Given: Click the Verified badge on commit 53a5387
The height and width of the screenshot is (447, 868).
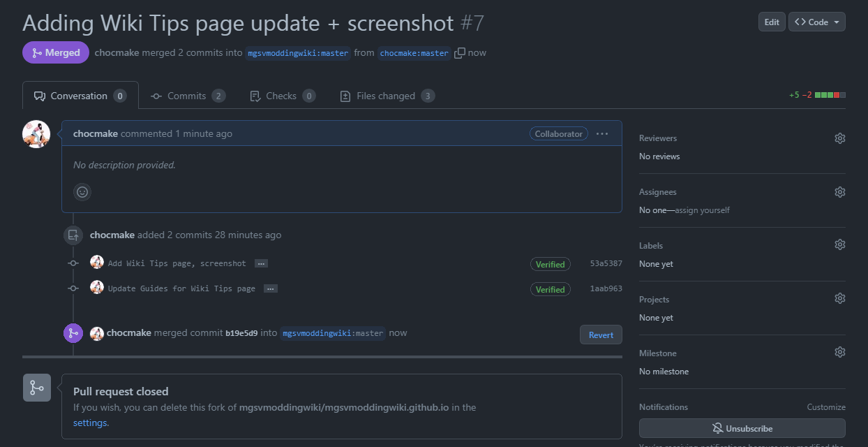Looking at the screenshot, I should coord(550,264).
